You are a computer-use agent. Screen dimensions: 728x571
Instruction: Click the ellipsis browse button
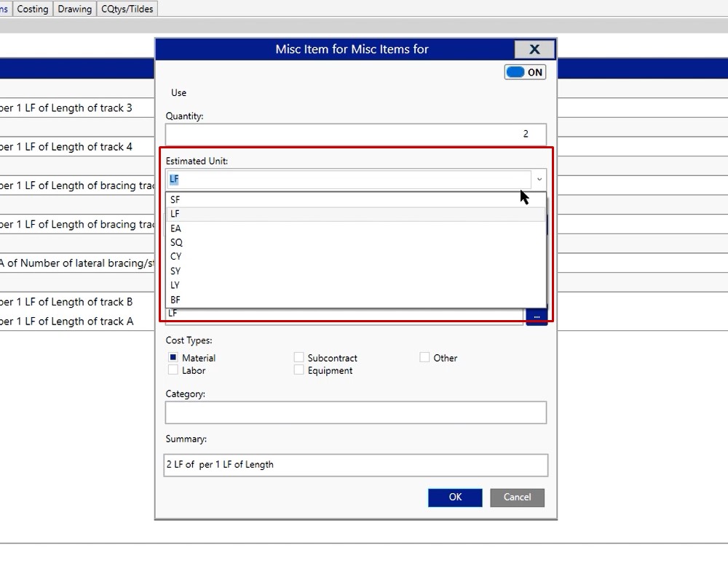(537, 316)
